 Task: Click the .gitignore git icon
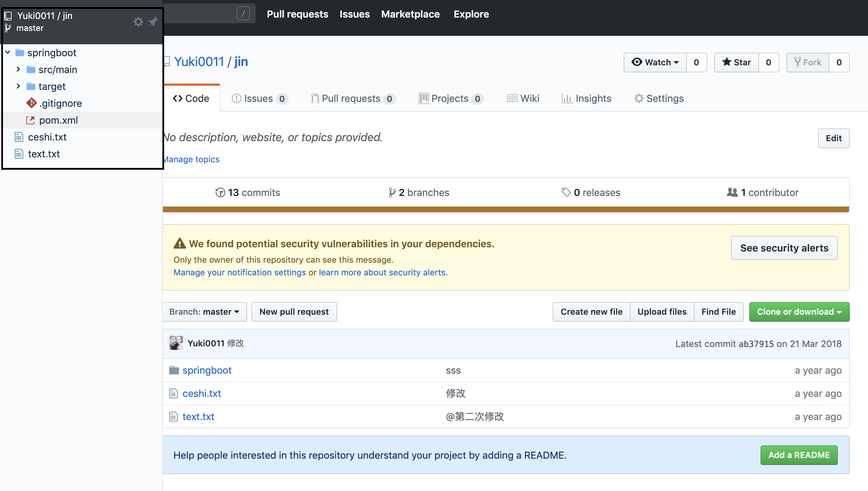pyautogui.click(x=31, y=103)
